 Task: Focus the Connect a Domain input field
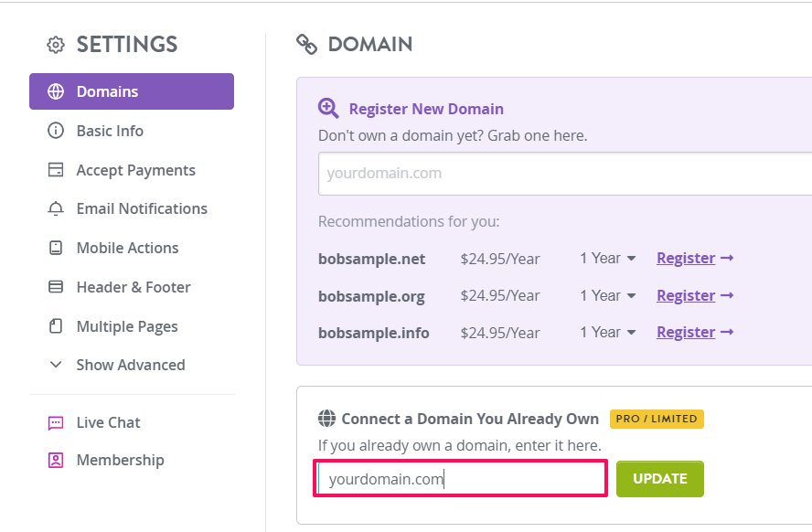(460, 479)
